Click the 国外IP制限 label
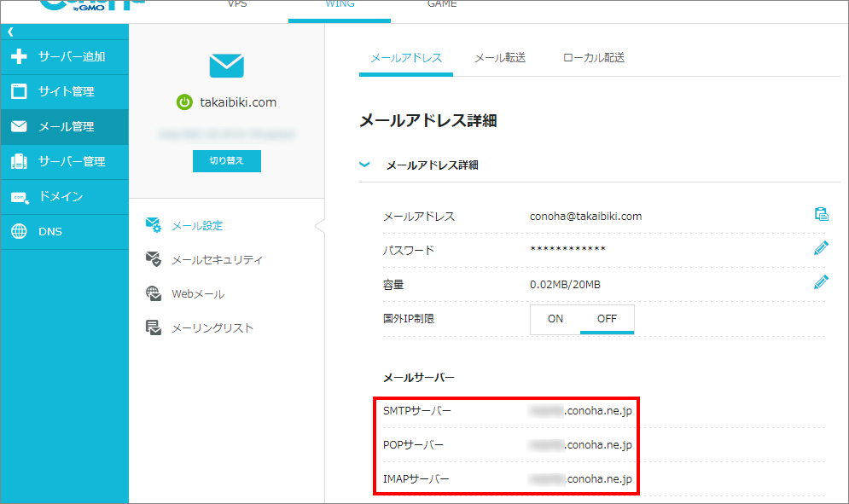849x504 pixels. click(x=409, y=319)
